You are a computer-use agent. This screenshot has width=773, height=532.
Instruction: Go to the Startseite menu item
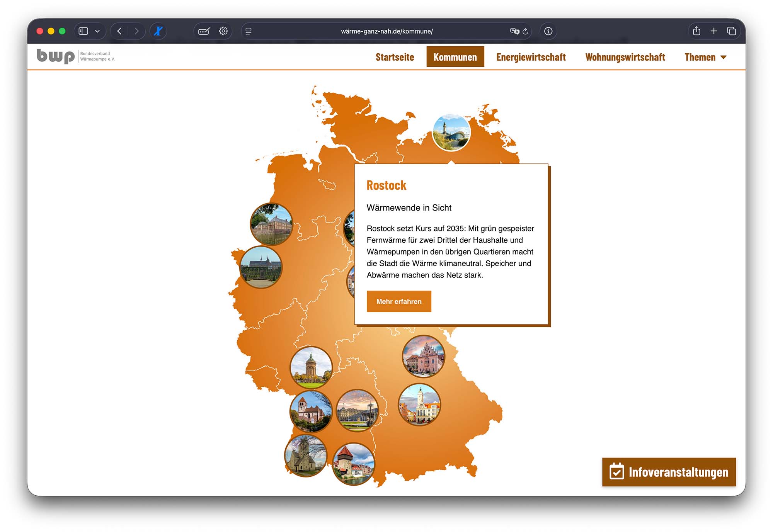point(395,57)
